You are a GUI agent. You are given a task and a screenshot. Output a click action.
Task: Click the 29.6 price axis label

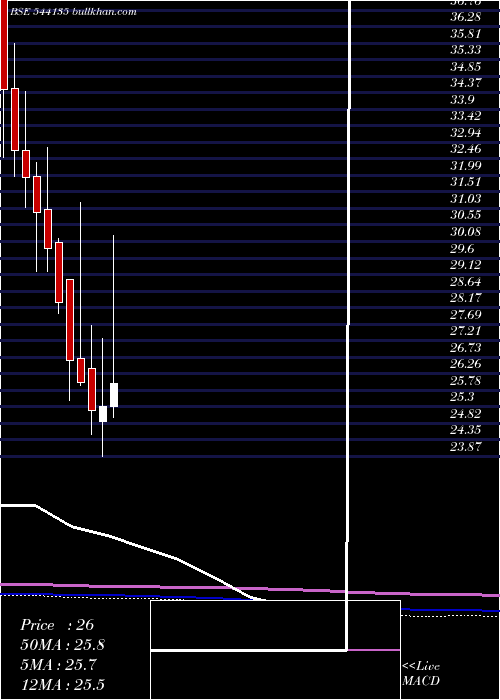462,248
